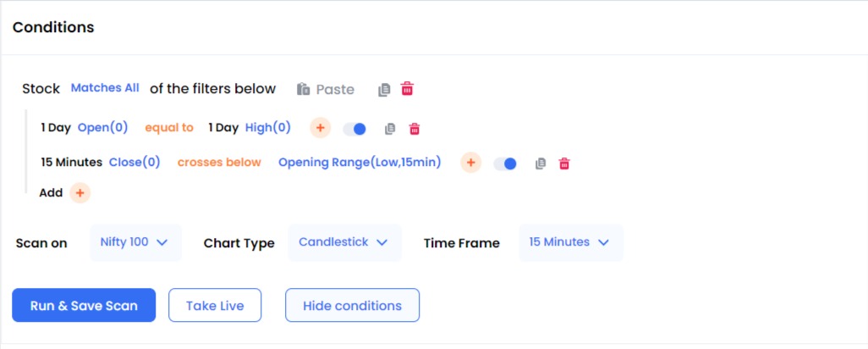Click Hide conditions button

[352, 306]
